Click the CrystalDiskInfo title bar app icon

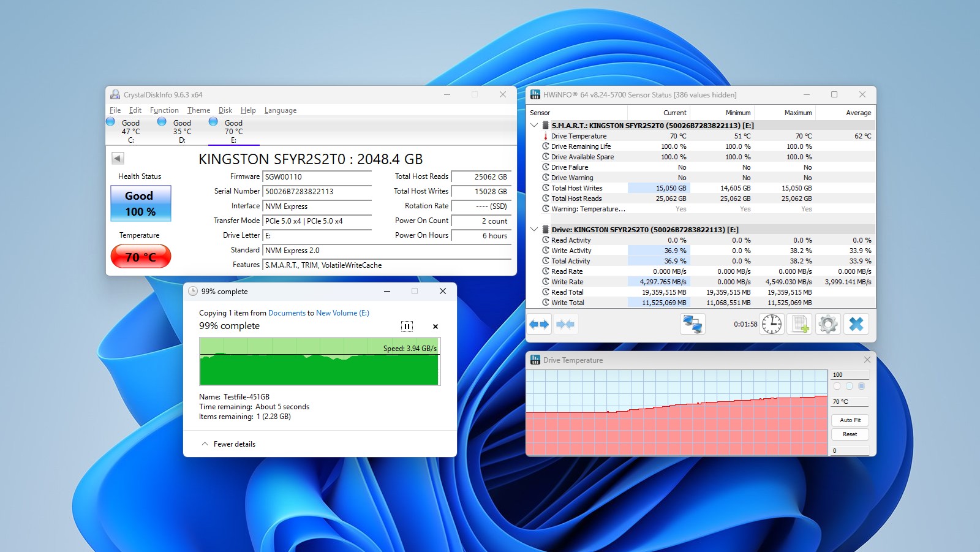click(x=115, y=94)
